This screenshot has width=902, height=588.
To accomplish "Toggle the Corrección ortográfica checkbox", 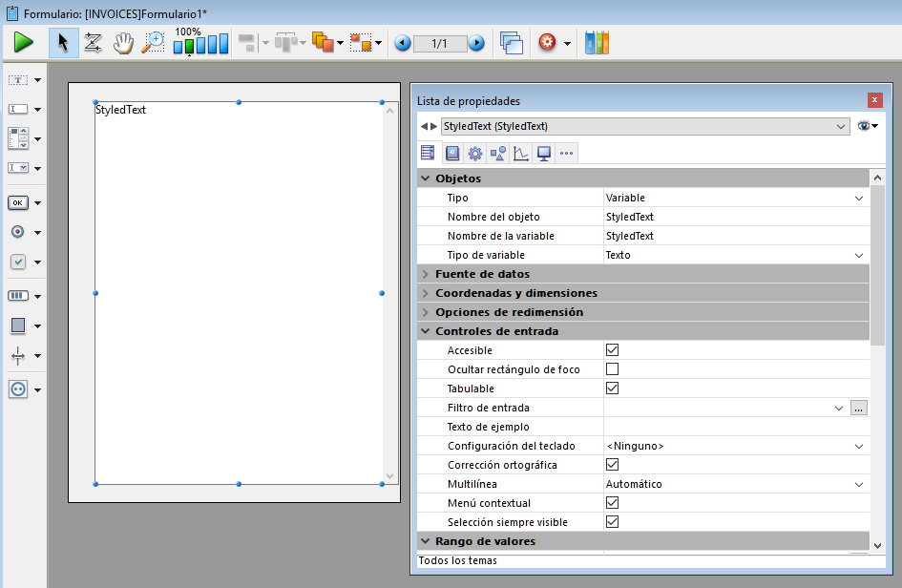I will tap(613, 465).
